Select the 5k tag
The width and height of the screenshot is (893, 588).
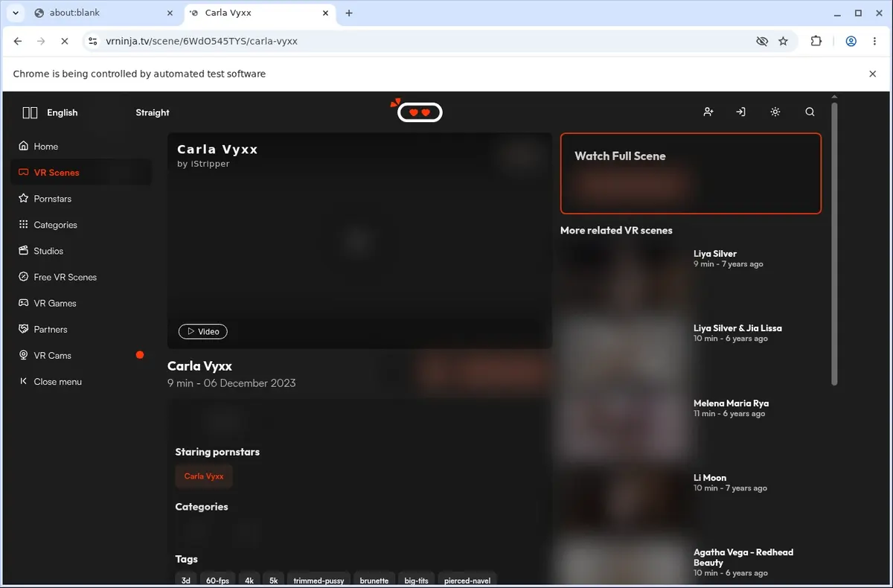(273, 581)
